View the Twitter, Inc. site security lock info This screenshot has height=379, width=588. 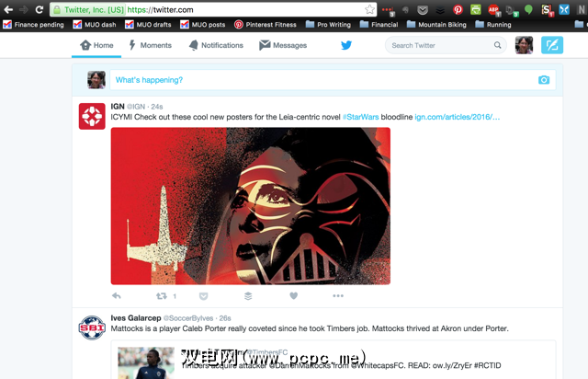88,10
